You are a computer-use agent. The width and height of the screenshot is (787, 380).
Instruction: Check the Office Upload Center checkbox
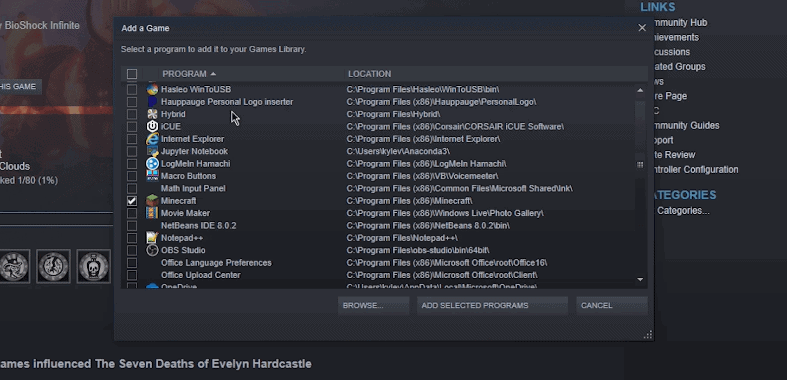pos(132,275)
